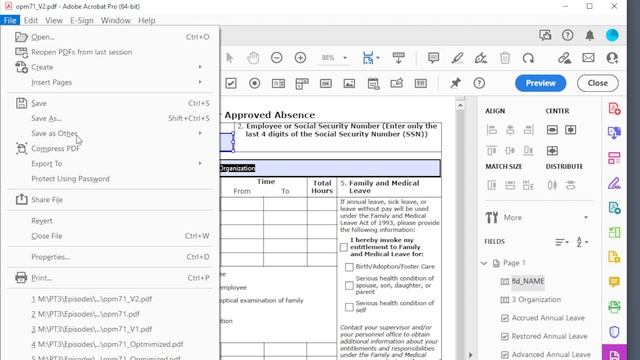The width and height of the screenshot is (640, 360).
Task: Click the blue Preview button
Action: point(540,83)
